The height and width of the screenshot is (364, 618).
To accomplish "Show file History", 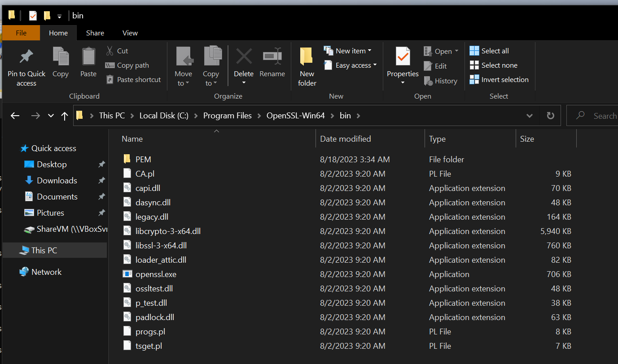I will coord(440,81).
